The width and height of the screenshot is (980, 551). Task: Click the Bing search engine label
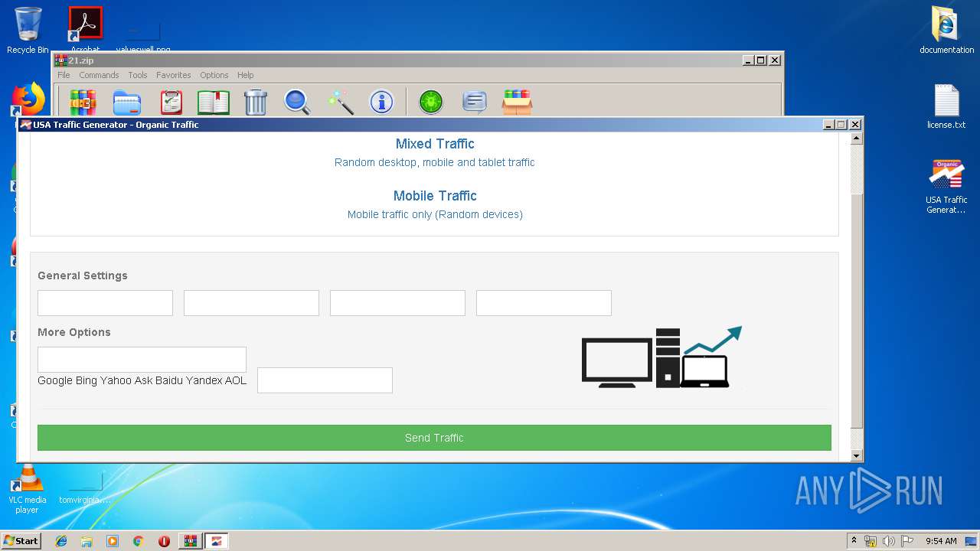pyautogui.click(x=87, y=380)
